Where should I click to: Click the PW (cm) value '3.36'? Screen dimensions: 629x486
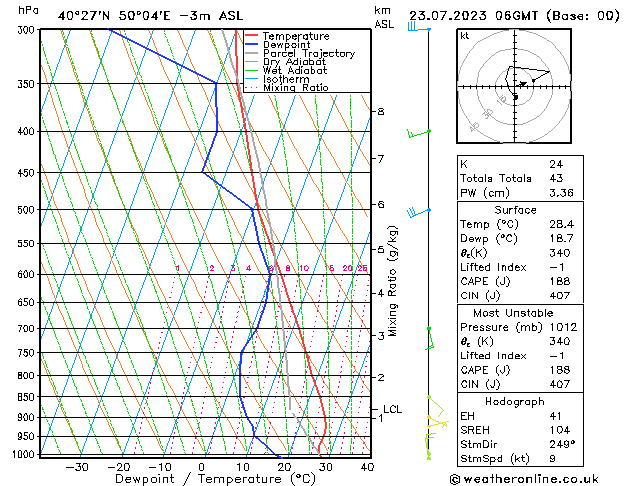point(561,193)
